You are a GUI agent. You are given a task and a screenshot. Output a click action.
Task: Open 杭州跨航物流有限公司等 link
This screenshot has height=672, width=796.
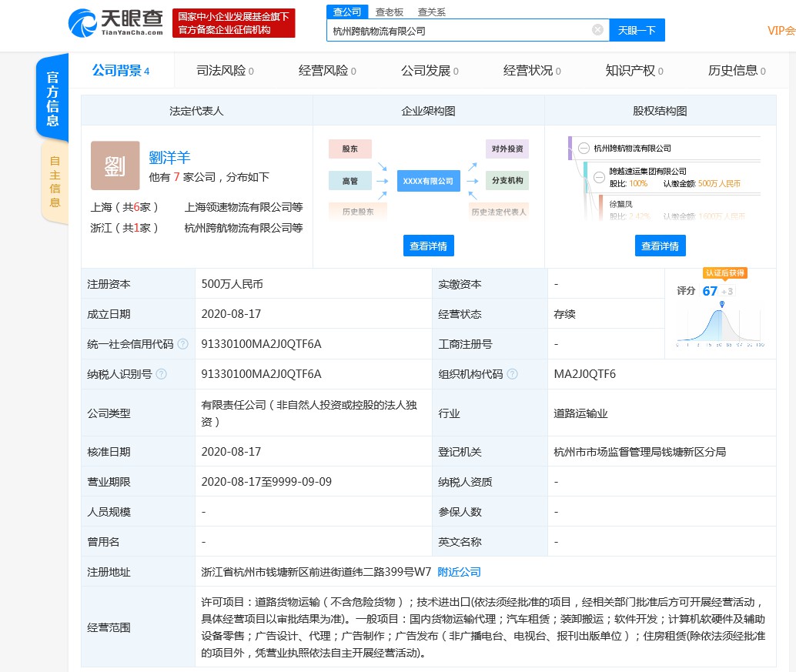[244, 228]
